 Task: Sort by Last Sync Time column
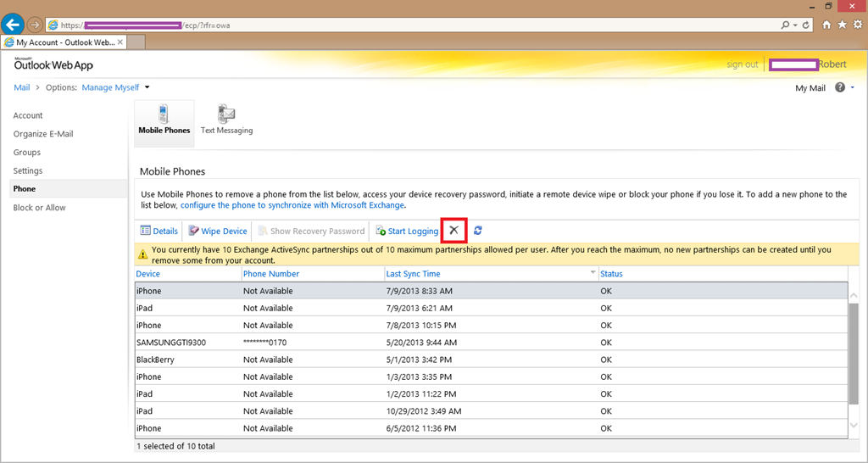(413, 274)
